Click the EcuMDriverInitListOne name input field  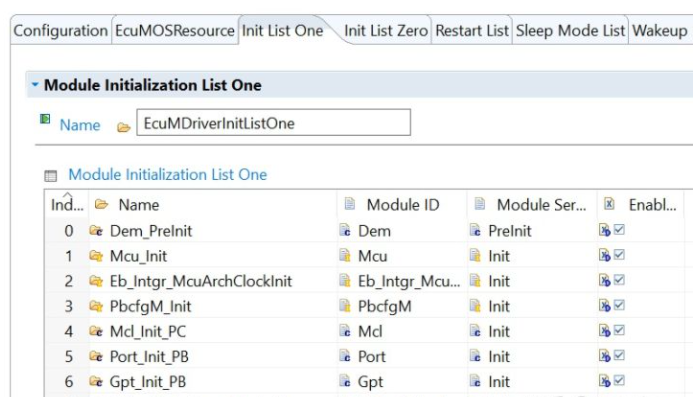pyautogui.click(x=273, y=123)
